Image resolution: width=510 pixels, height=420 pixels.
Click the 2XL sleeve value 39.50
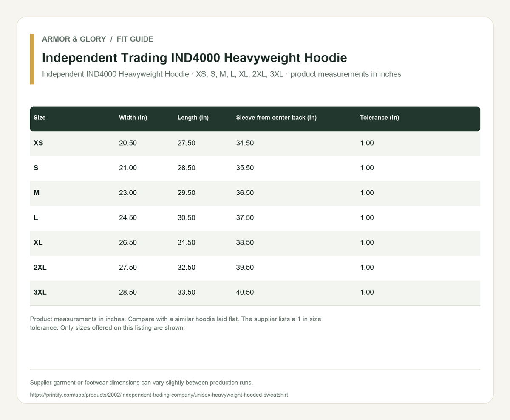[x=245, y=267]
